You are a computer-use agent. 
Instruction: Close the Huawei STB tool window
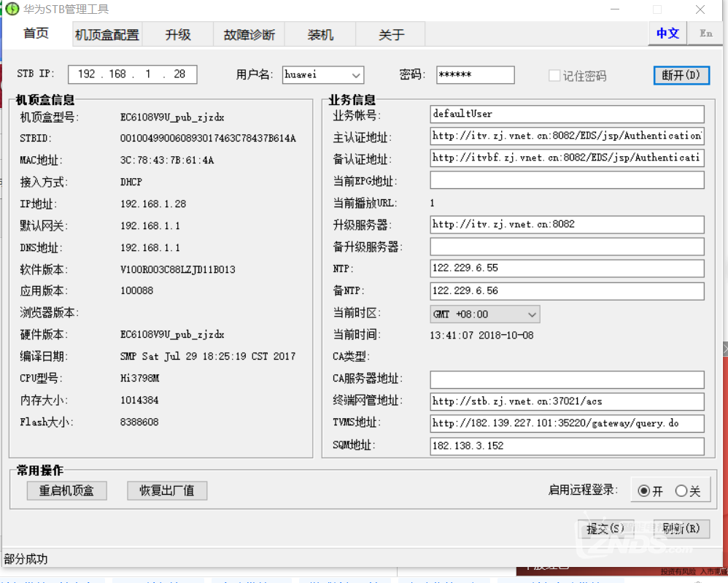tap(700, 9)
